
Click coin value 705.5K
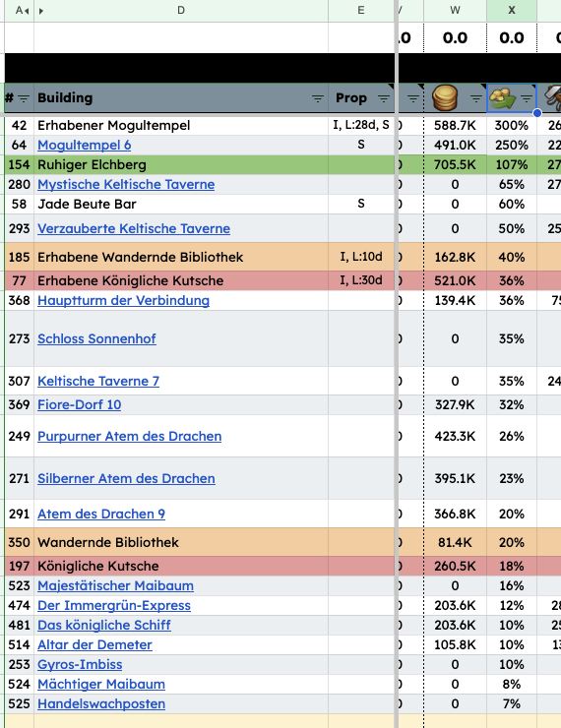click(455, 165)
